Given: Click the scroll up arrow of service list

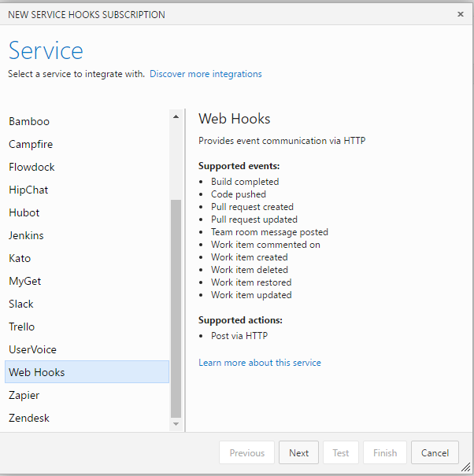Looking at the screenshot, I should tap(176, 116).
